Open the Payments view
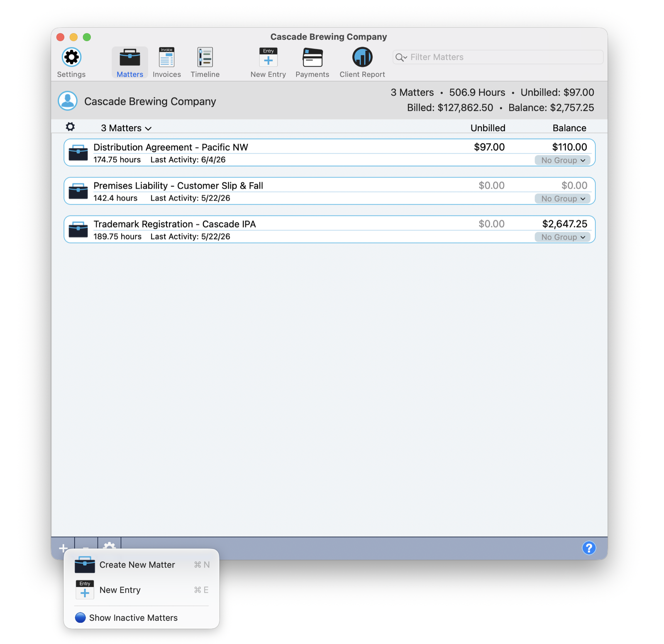The height and width of the screenshot is (644, 664). point(312,62)
